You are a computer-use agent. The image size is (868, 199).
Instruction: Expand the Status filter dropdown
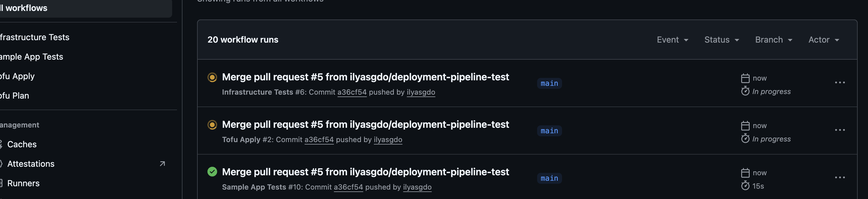coord(721,40)
